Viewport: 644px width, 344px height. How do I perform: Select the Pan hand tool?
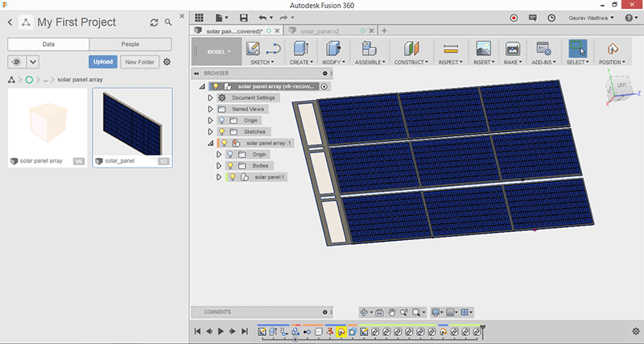tap(392, 312)
